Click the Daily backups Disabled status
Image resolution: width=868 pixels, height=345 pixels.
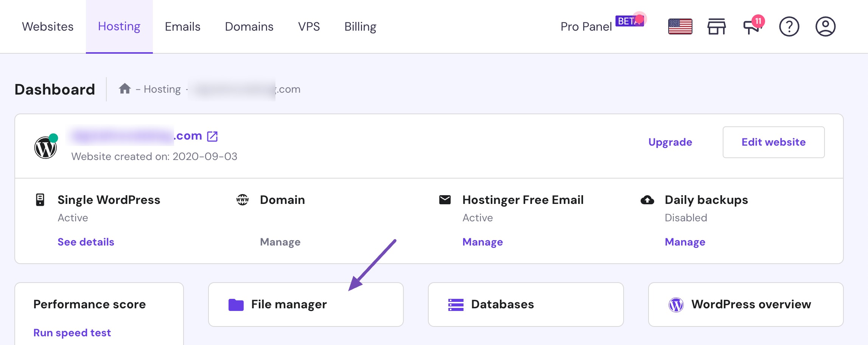[x=686, y=218]
